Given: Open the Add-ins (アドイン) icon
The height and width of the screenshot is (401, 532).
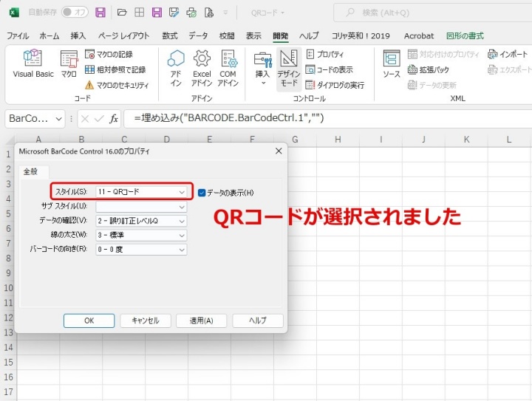Looking at the screenshot, I should point(176,68).
